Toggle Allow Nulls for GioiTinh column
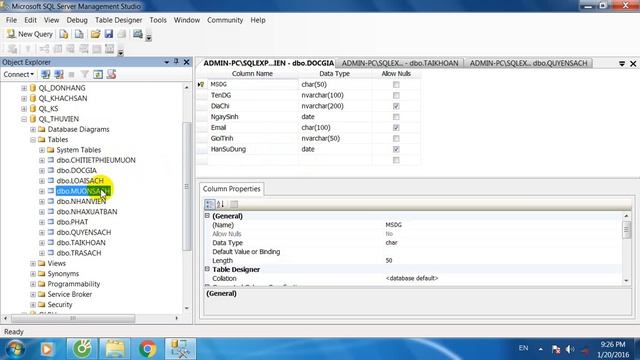Viewport: 640px width, 360px height. [x=396, y=138]
